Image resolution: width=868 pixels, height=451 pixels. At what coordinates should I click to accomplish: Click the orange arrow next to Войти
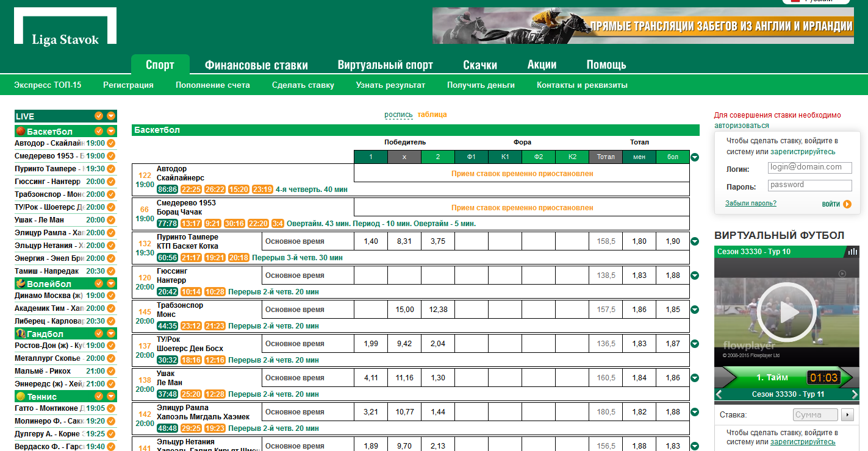coord(847,204)
